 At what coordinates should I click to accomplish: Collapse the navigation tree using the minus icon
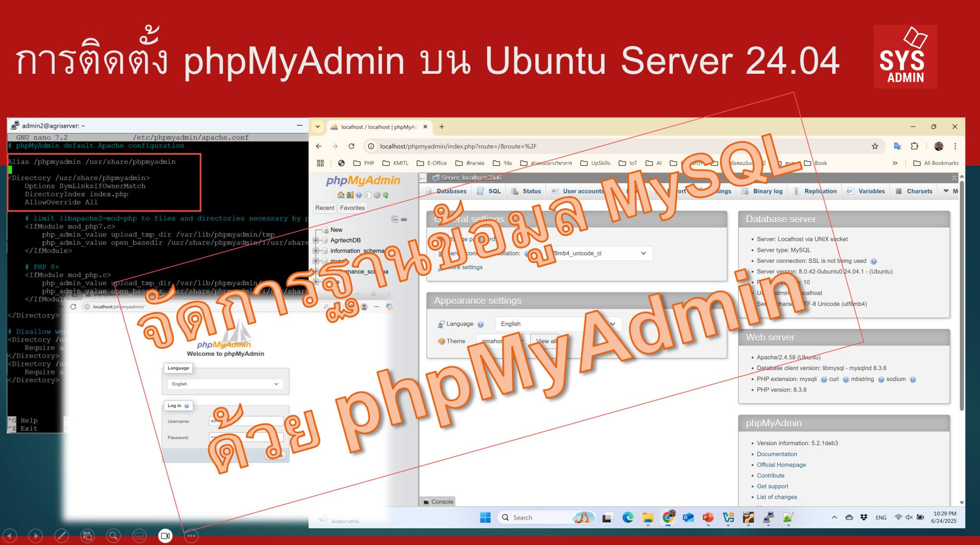point(395,219)
